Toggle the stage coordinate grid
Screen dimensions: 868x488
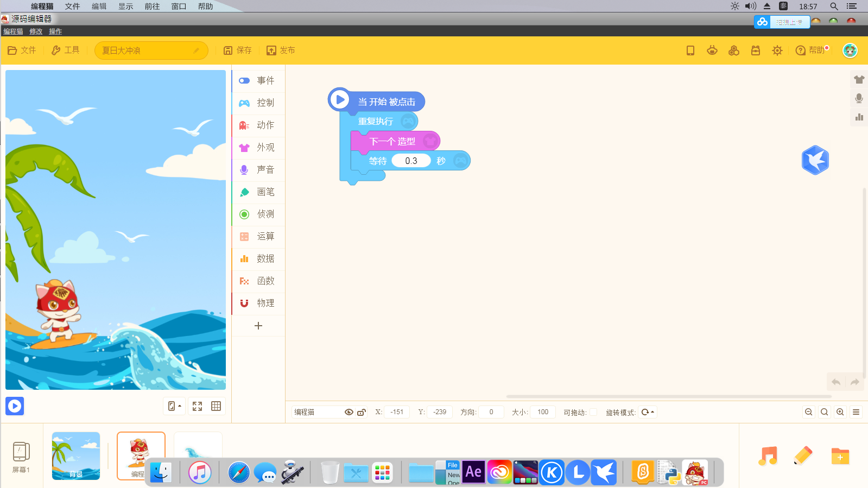tap(216, 406)
